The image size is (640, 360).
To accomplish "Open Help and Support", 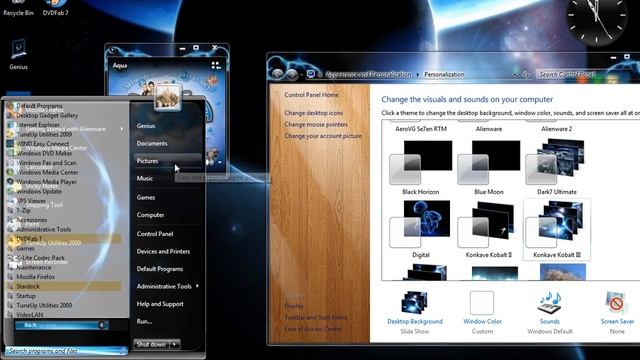I will click(160, 304).
